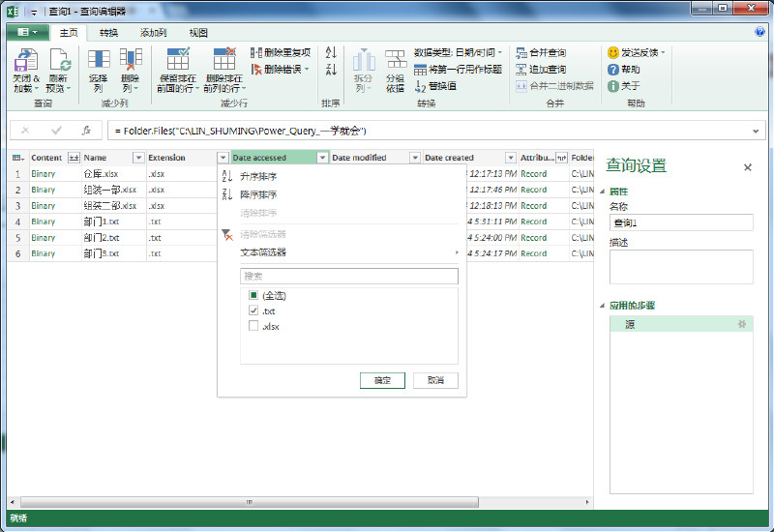Switch to the 视图 tab
Screen dimensions: 774x532
tap(198, 33)
